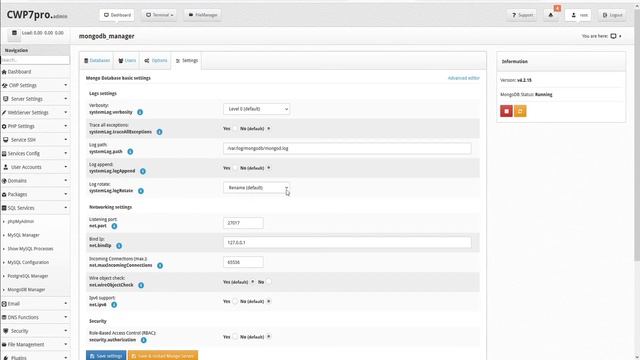Click info icon beside systemLog.traceAllExceptions
Screen dimensions: 640x360
tap(160, 132)
